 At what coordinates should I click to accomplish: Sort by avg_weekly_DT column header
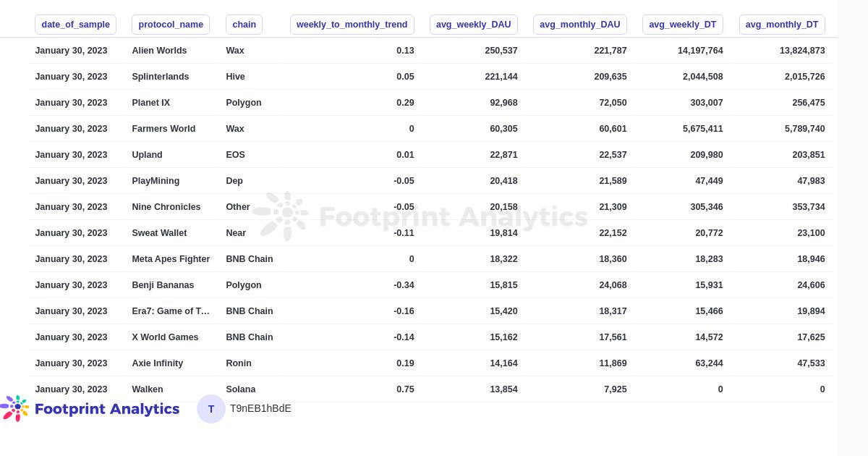tap(682, 25)
